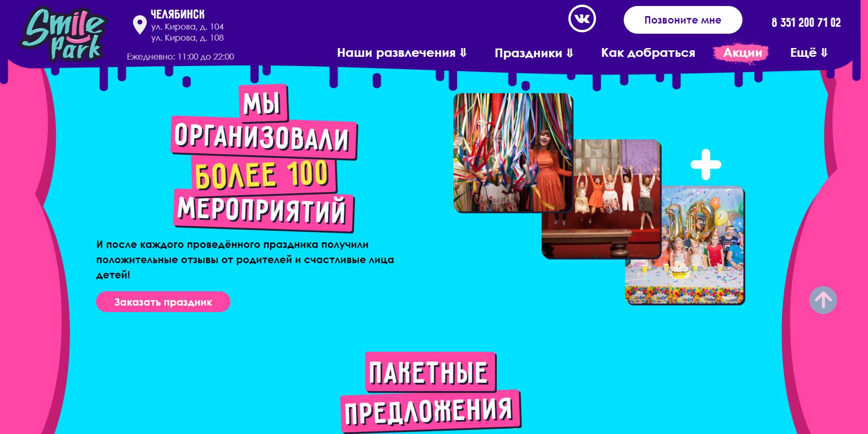Click the white plus icon
This screenshot has width=868, height=434.
pos(705,164)
